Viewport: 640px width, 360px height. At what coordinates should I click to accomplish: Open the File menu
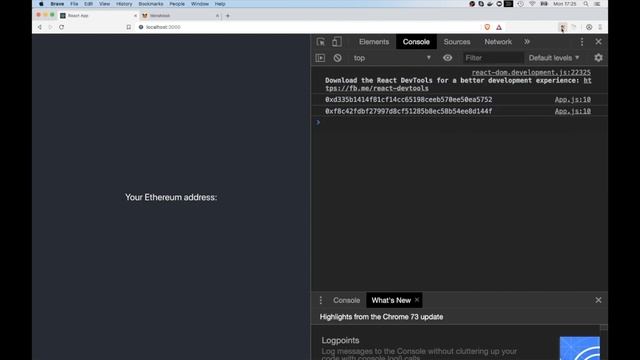(74, 4)
